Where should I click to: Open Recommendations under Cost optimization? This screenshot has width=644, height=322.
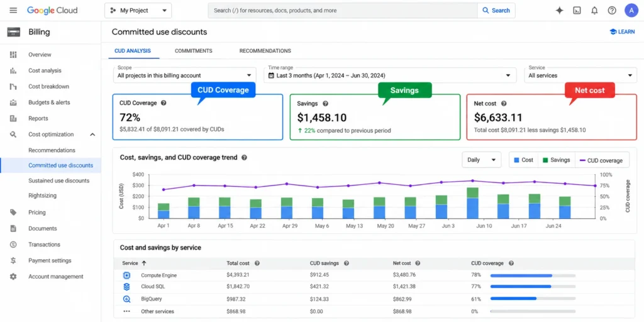(52, 150)
